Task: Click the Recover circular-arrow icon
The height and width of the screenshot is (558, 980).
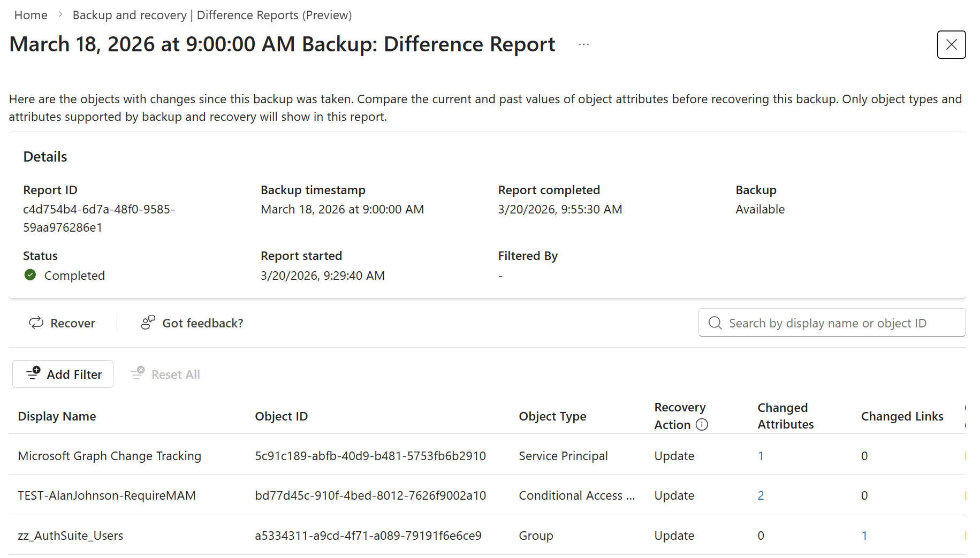Action: click(35, 323)
